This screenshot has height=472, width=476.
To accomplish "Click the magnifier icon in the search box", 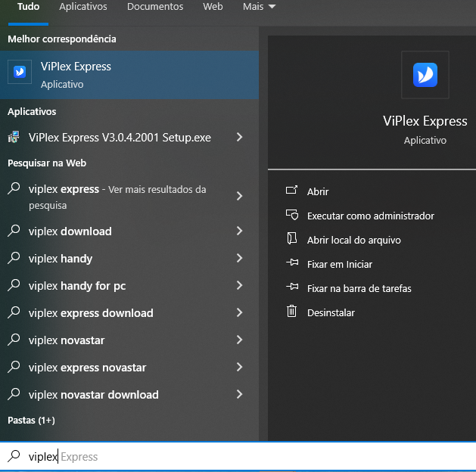I will 14,456.
